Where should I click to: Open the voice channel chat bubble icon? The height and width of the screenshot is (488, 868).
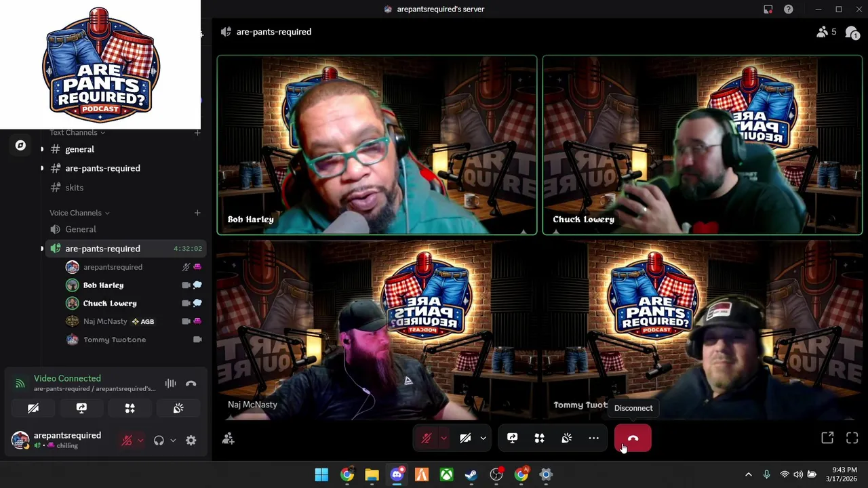coord(852,32)
